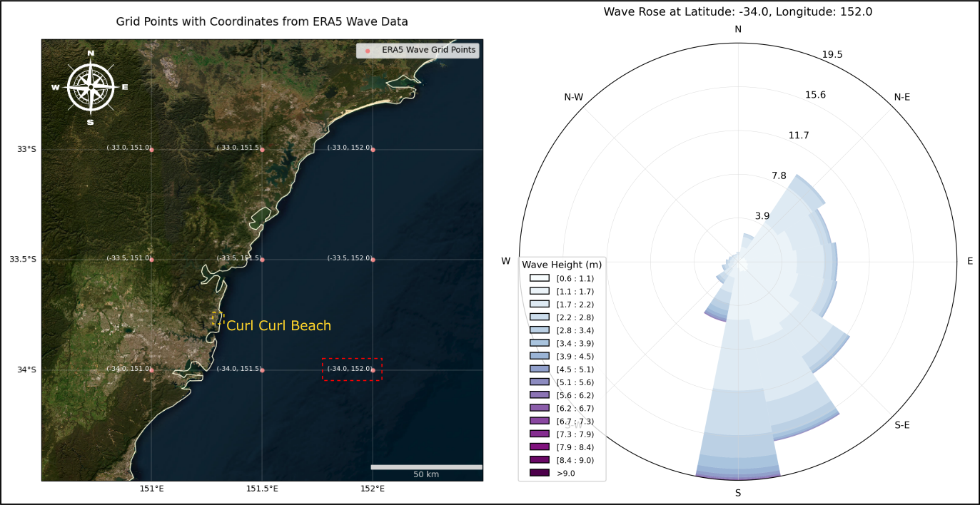Screen dimensions: 980x505
Task: Click the 19.5 radial axis label
Action: coord(832,55)
